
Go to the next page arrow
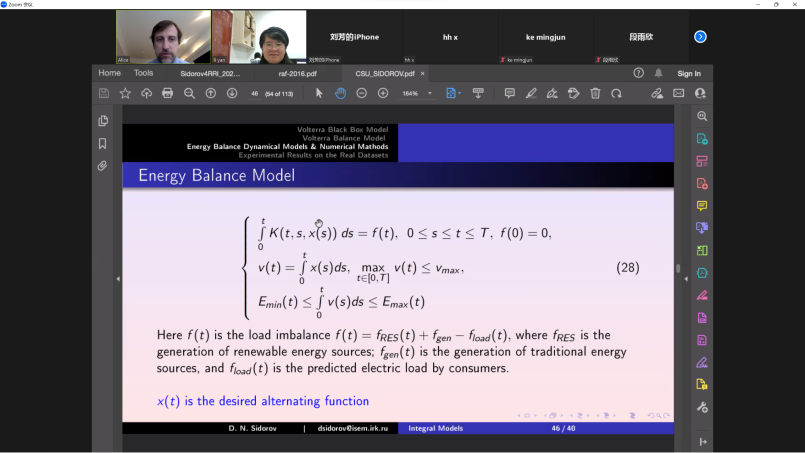(232, 93)
